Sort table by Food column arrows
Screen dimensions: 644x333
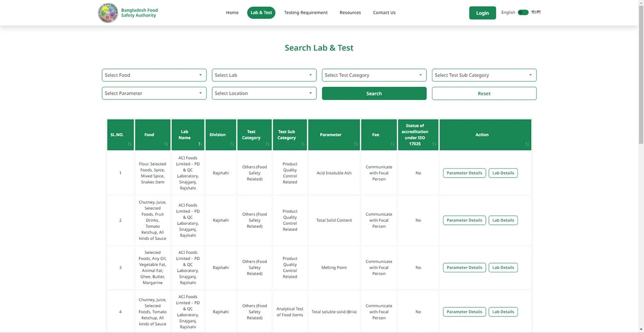click(x=166, y=144)
